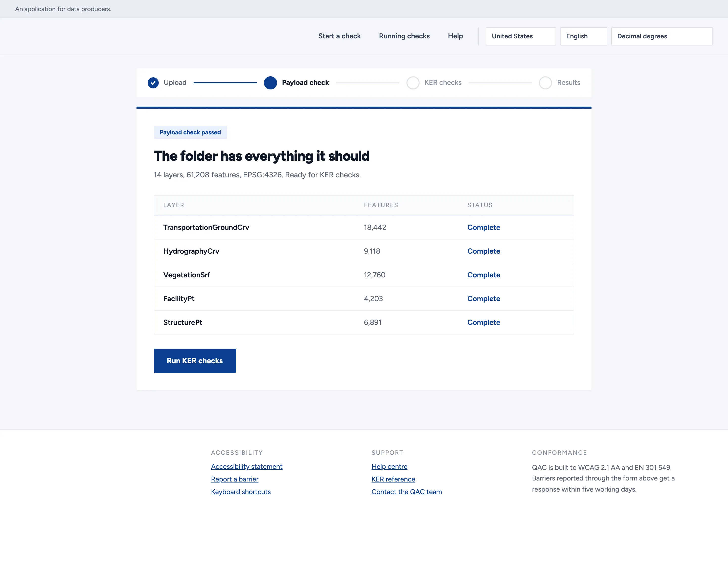This screenshot has width=728, height=579.
Task: Open the Decimal degrees units dropdown
Action: pyautogui.click(x=662, y=36)
